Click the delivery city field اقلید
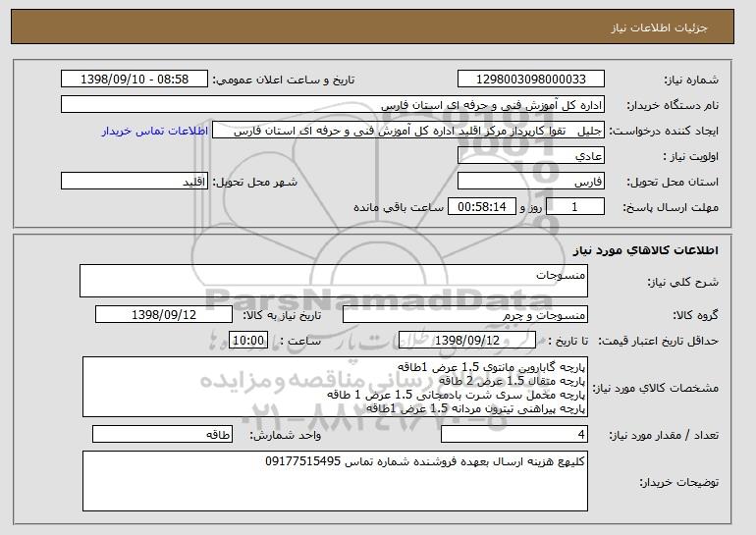Image resolution: width=756 pixels, height=535 pixels. pos(135,182)
